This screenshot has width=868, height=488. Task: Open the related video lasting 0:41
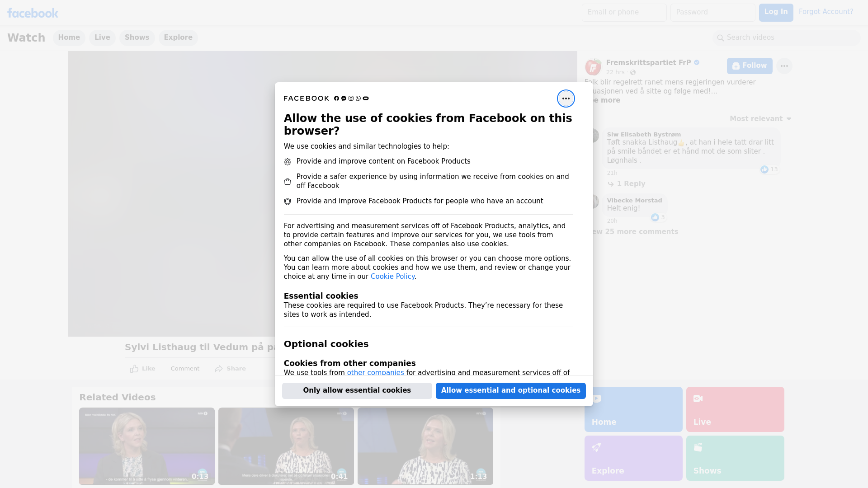286,446
